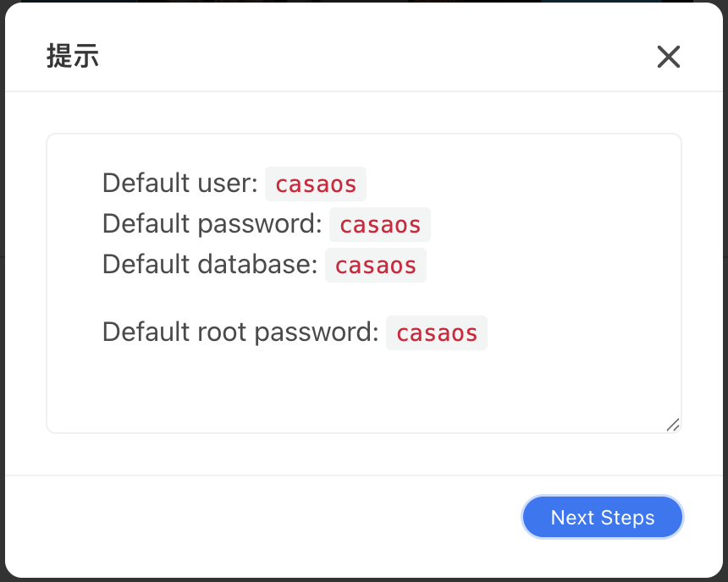Click the gap between database and root lines
This screenshot has width=728, height=582.
[254, 298]
